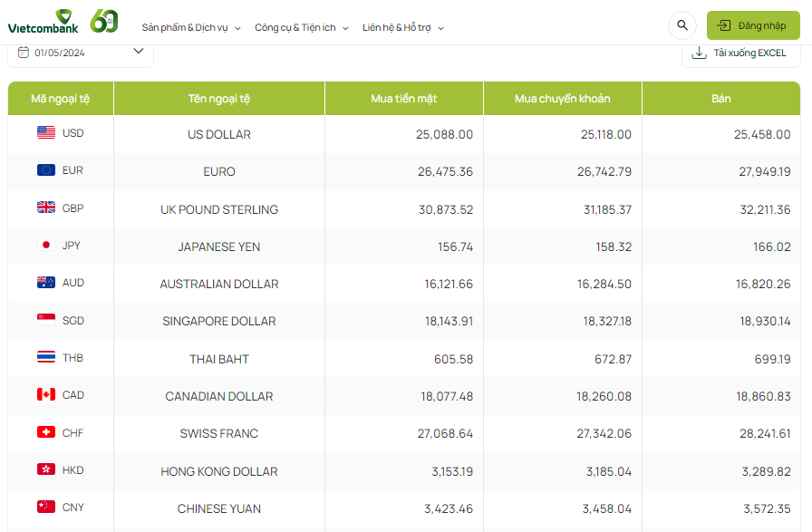This screenshot has width=812, height=532.
Task: Expand the Liên hệ & Hỗ trợ chevron
Action: tap(441, 26)
